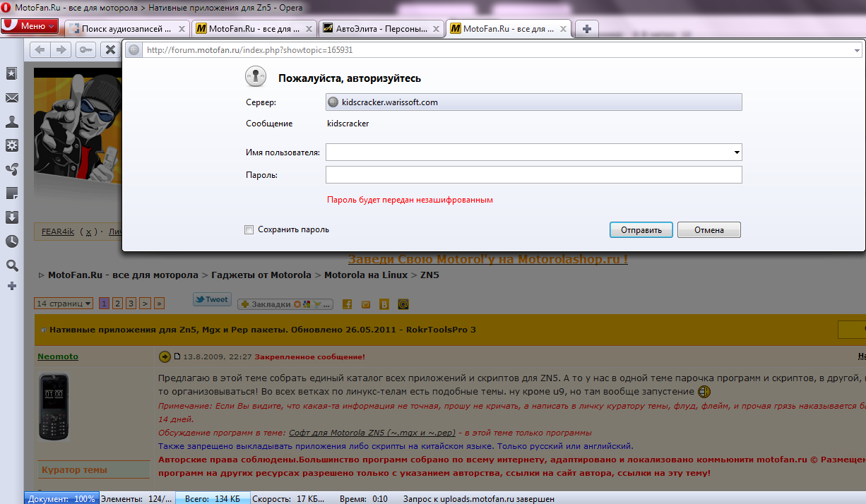Click the Время: 0:10 status entry
Screen dimensions: 866x504
click(364, 498)
